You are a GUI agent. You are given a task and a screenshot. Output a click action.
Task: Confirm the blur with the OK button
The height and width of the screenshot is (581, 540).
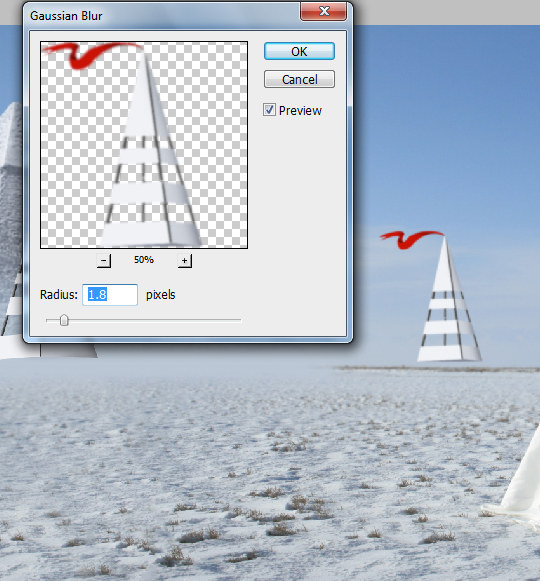pyautogui.click(x=299, y=51)
